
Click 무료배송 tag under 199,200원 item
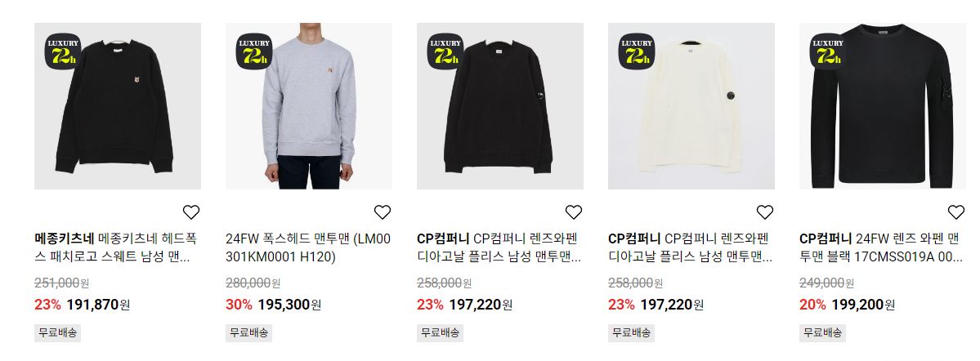[822, 332]
